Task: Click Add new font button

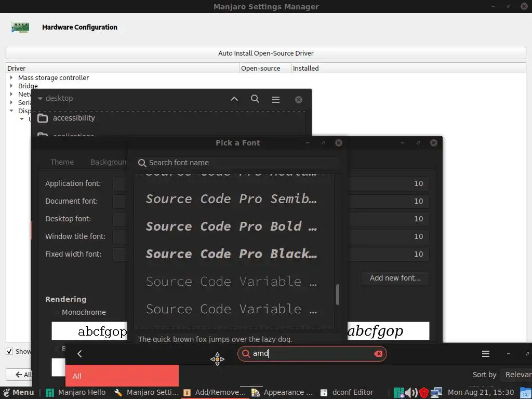Action: pyautogui.click(x=395, y=278)
